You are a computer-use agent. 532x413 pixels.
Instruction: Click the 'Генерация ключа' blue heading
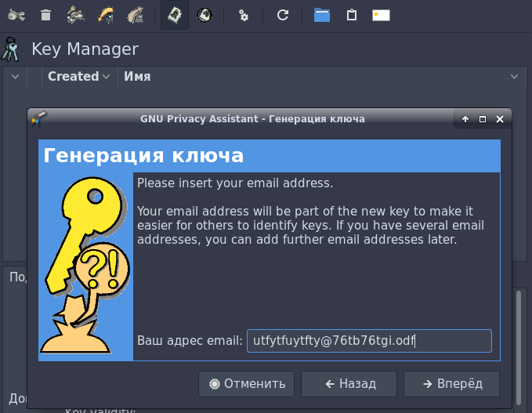[143, 156]
